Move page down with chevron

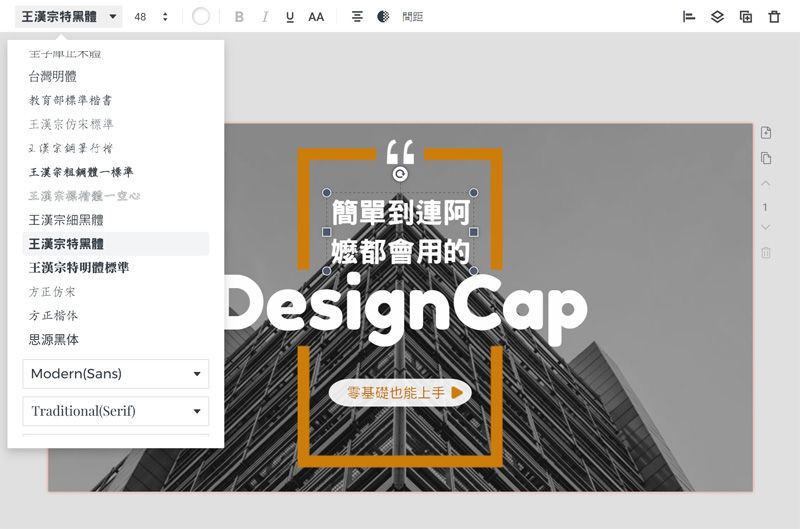pyautogui.click(x=766, y=227)
